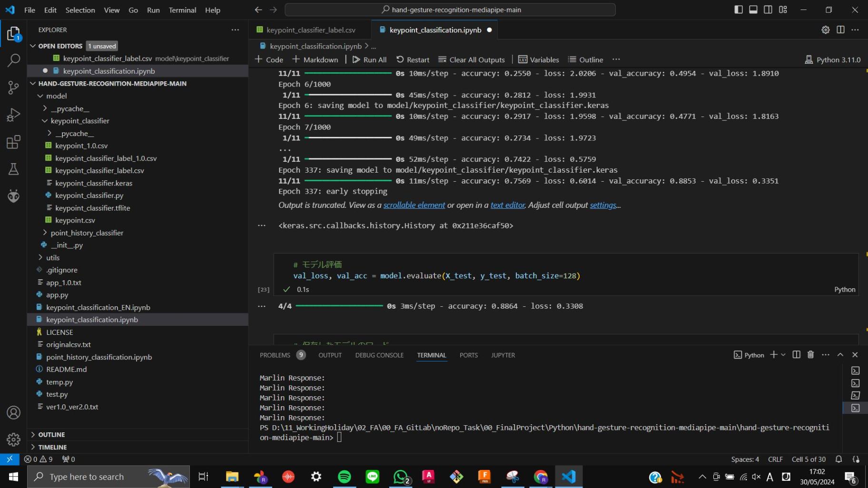
Task: Open the Run and Debug view
Action: pos(13,115)
